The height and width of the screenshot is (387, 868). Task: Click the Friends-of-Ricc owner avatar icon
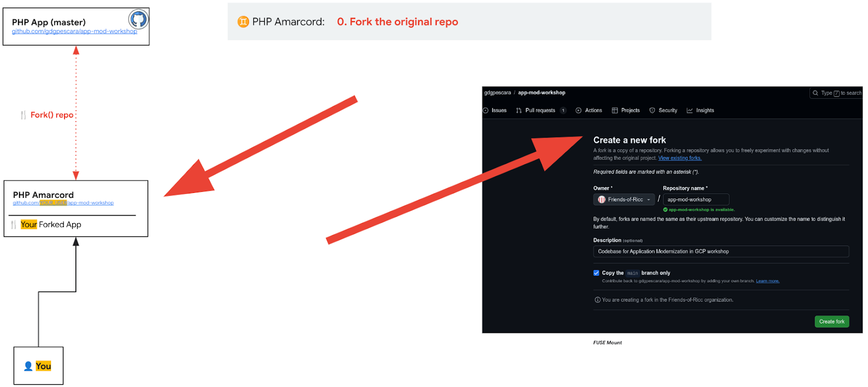pyautogui.click(x=602, y=199)
